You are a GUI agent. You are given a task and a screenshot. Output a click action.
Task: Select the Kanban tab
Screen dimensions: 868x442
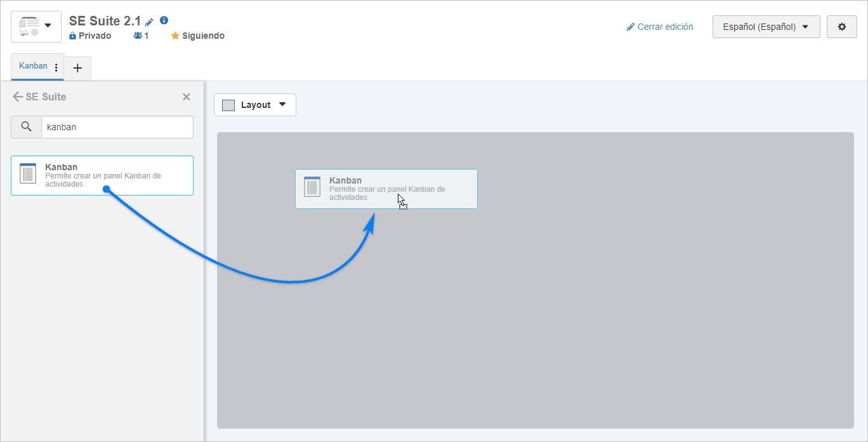pyautogui.click(x=33, y=66)
